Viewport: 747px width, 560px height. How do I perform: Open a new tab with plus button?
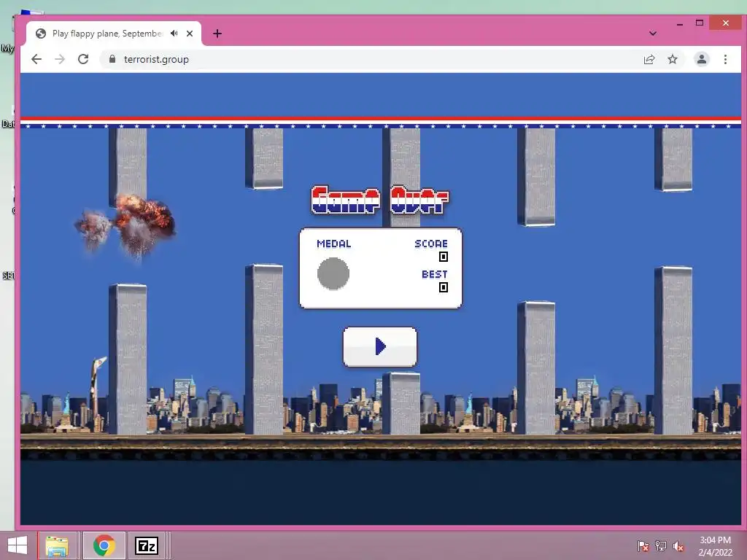217,34
